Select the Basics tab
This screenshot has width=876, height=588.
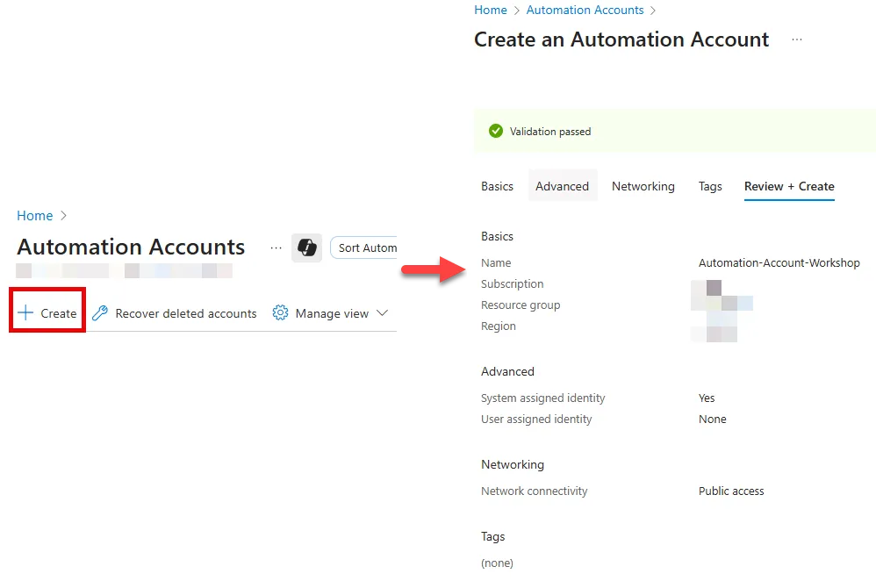pos(497,186)
